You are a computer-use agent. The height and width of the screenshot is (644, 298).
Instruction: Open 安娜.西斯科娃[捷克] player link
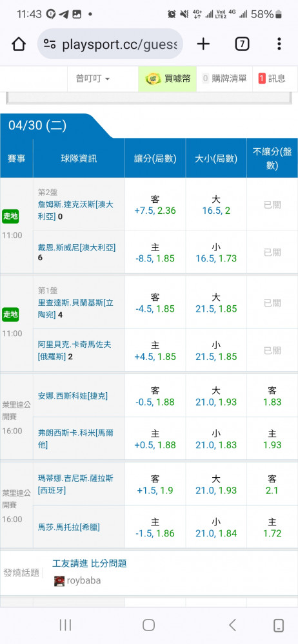(x=73, y=396)
